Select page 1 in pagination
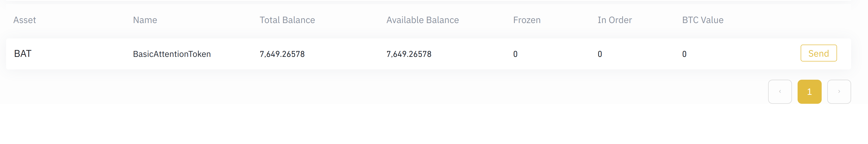868x144 pixels. [809, 91]
